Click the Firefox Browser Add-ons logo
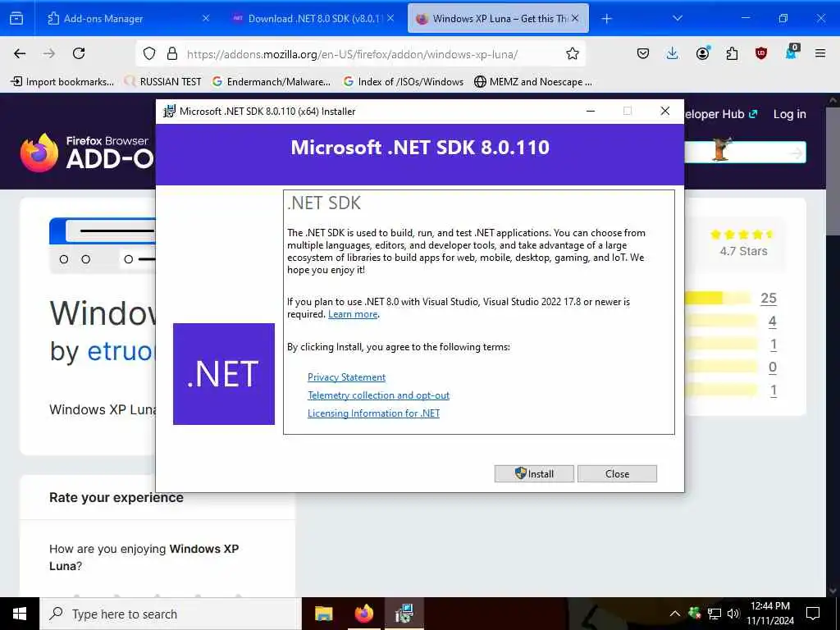The image size is (840, 630). 89,153
